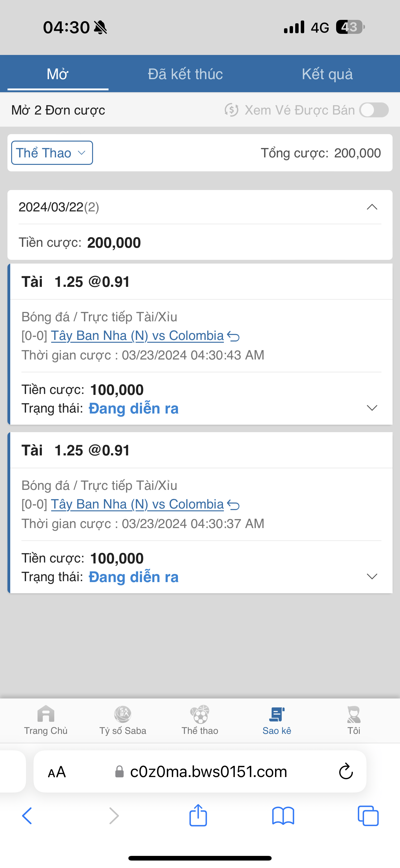Open the Tôi profile icon
This screenshot has height=868, width=400.
point(353,714)
